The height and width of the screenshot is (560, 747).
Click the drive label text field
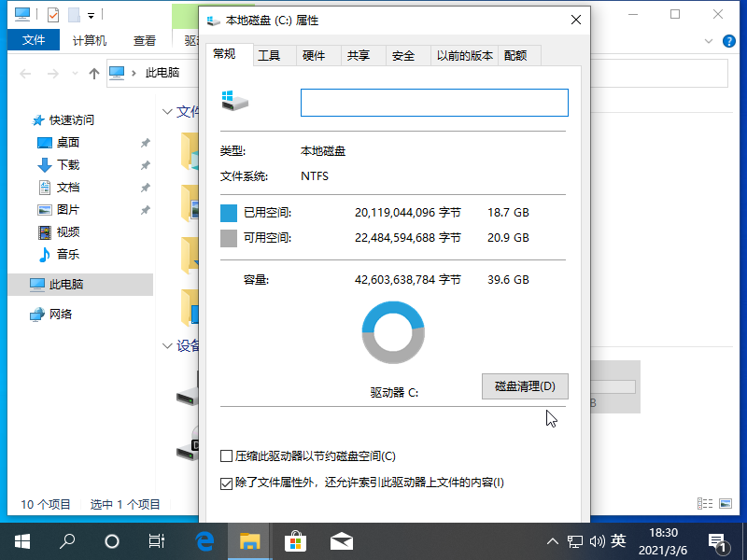coord(434,103)
